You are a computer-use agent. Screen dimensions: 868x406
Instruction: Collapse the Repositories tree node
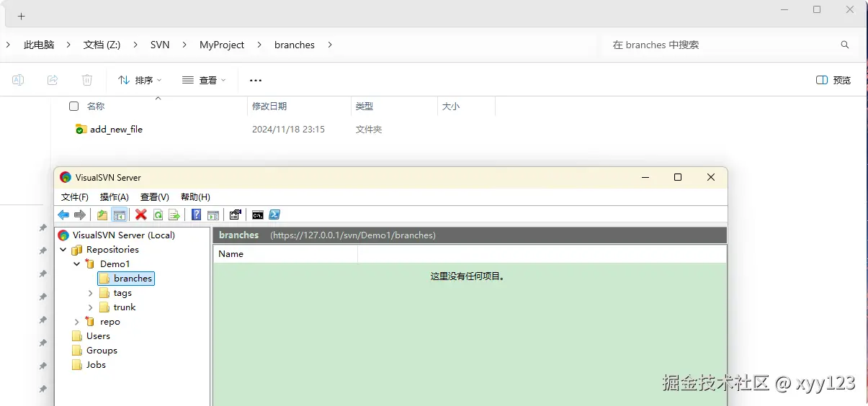(63, 250)
